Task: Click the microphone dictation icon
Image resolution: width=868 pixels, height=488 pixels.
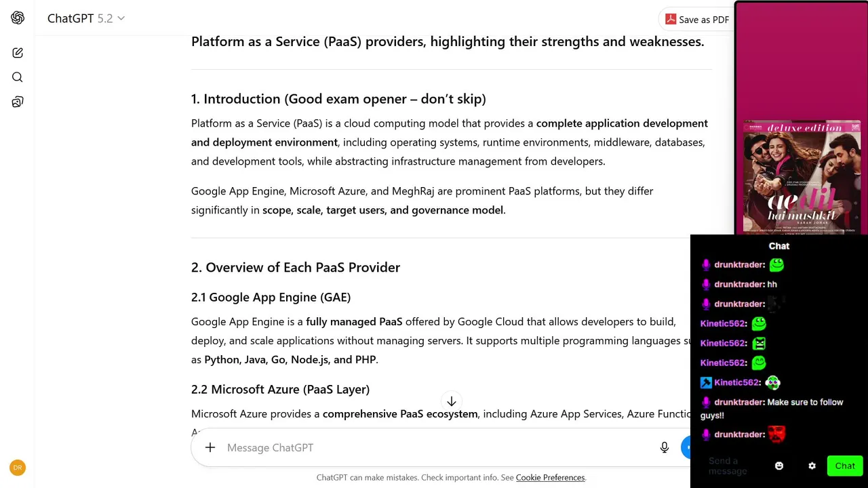Action: (665, 447)
